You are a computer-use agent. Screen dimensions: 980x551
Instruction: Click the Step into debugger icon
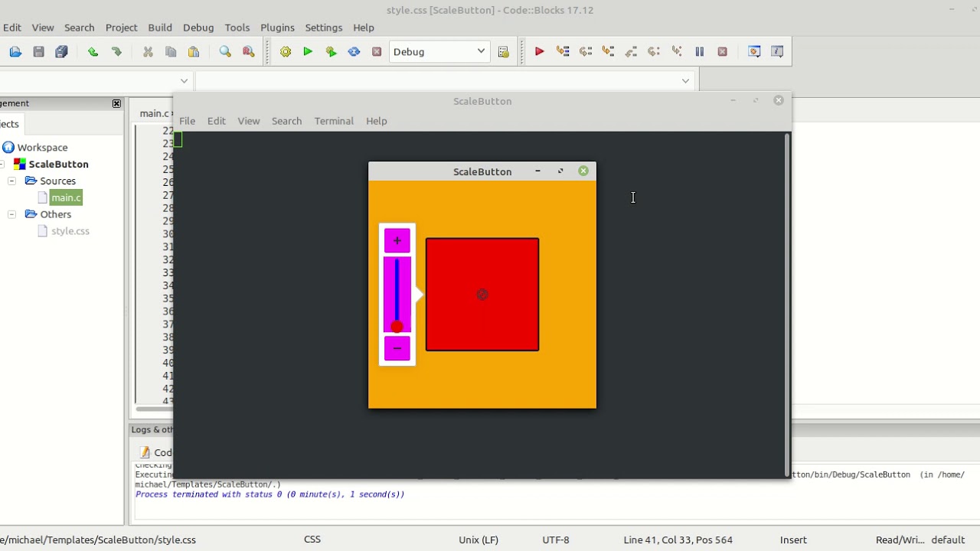pyautogui.click(x=608, y=52)
